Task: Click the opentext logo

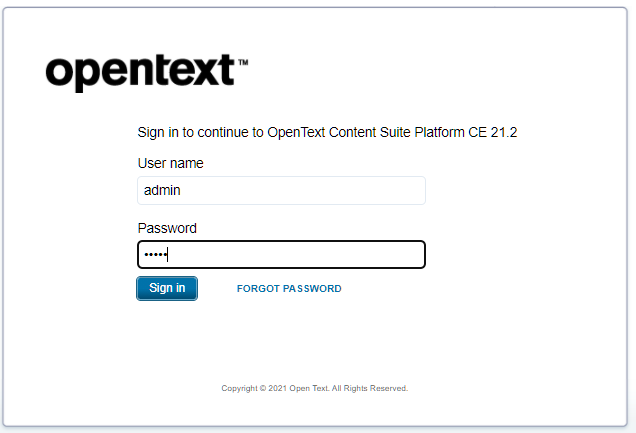Action: pos(147,73)
